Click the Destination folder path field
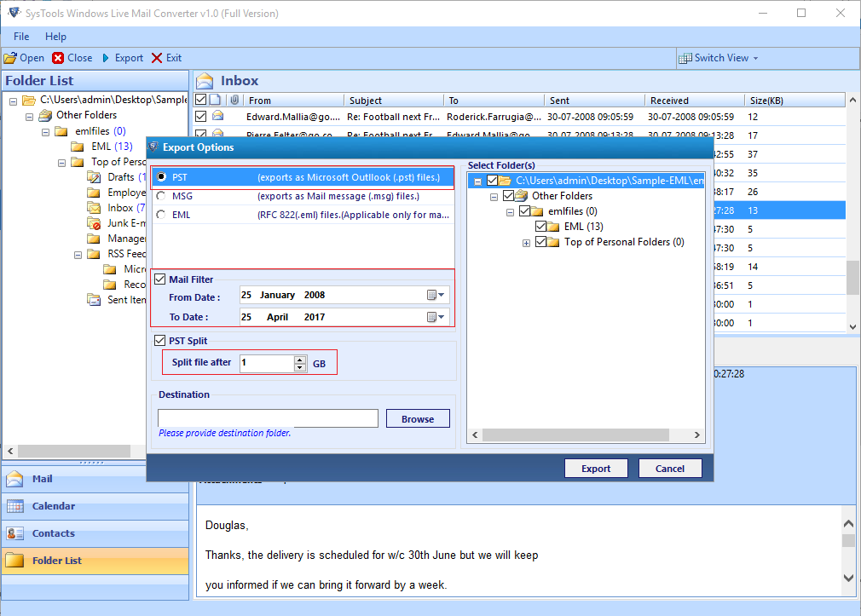Viewport: 861px width, 616px height. click(x=268, y=418)
